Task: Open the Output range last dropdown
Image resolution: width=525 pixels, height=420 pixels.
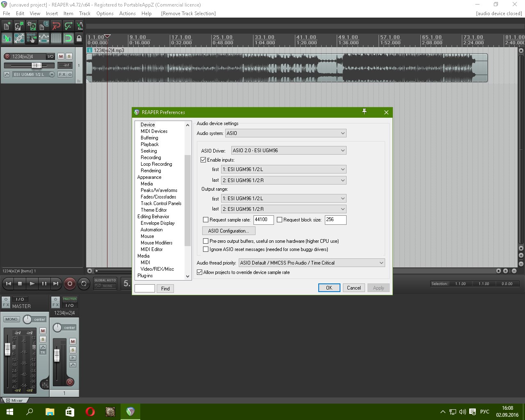Action: 284,209
